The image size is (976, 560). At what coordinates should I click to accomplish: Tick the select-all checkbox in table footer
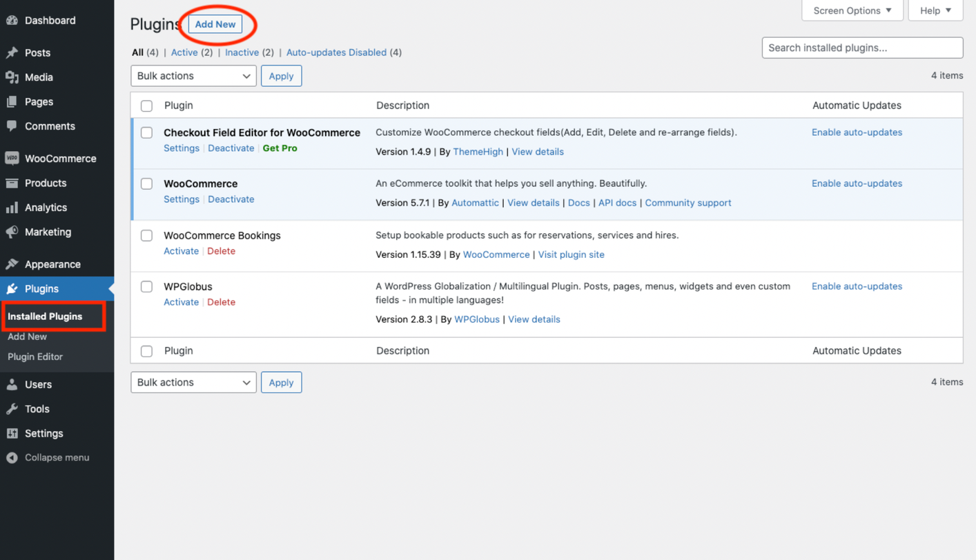pyautogui.click(x=146, y=351)
